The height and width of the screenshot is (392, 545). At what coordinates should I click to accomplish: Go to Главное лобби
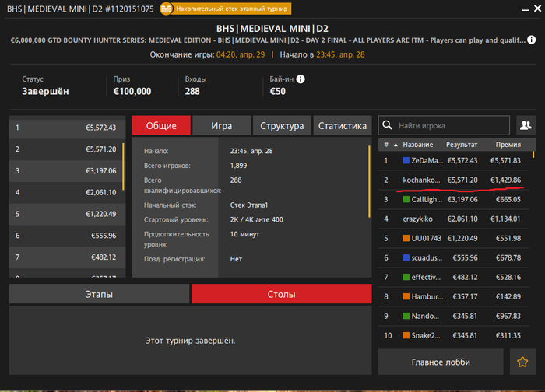[x=441, y=362]
